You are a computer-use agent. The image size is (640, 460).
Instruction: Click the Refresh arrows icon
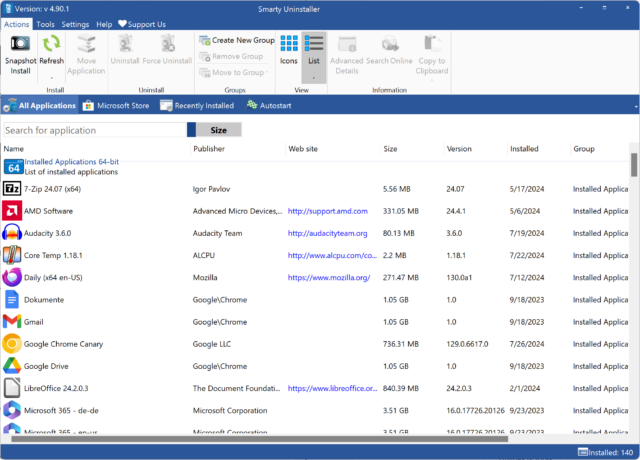point(51,43)
